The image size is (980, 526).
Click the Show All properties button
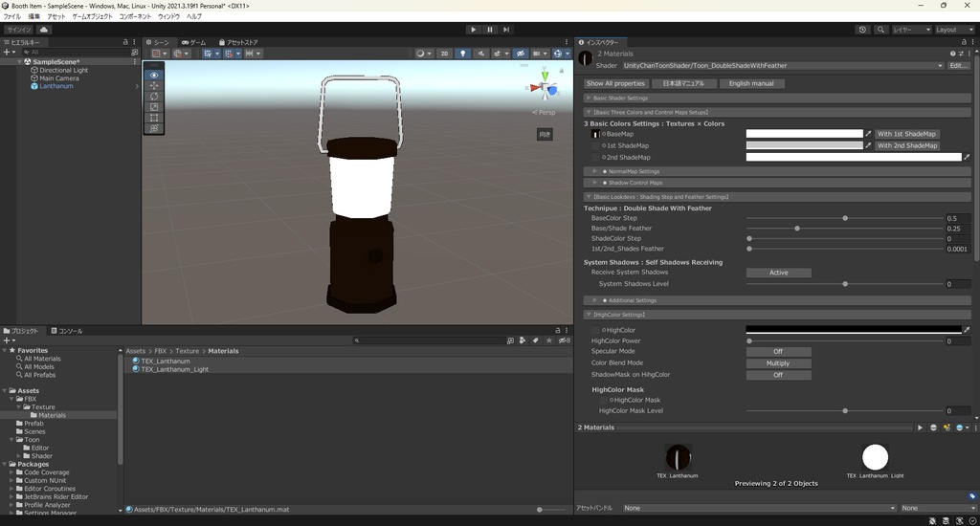(615, 83)
